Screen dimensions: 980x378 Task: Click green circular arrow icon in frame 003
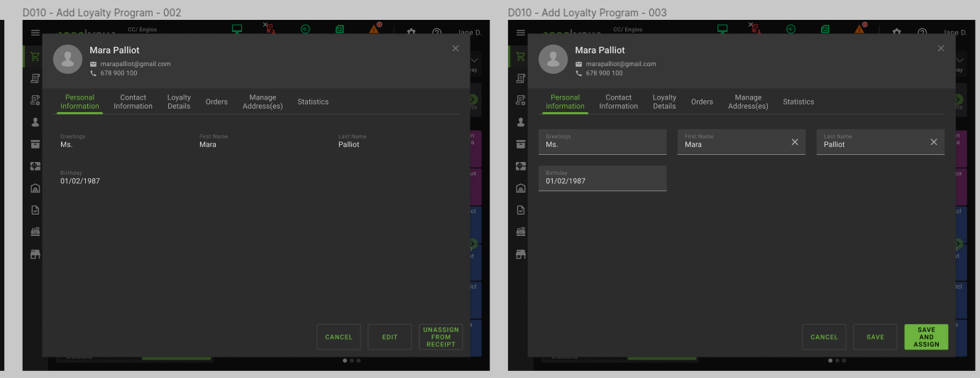click(791, 29)
